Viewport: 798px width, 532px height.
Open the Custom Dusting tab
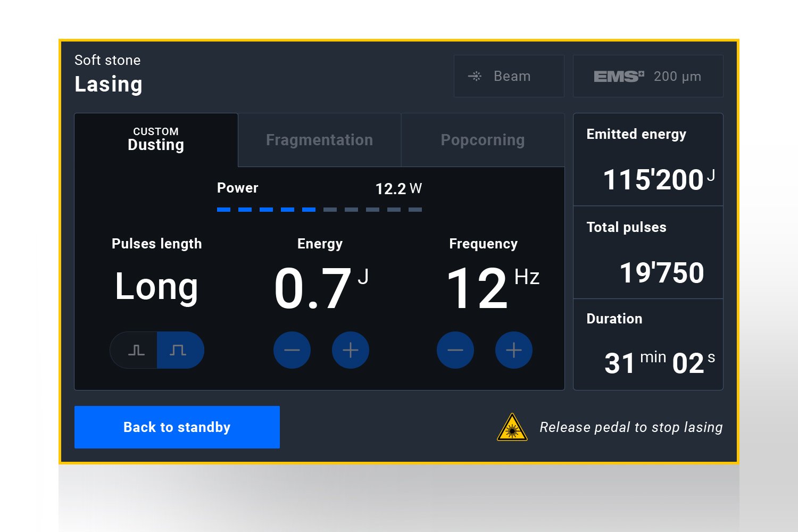pyautogui.click(x=156, y=140)
